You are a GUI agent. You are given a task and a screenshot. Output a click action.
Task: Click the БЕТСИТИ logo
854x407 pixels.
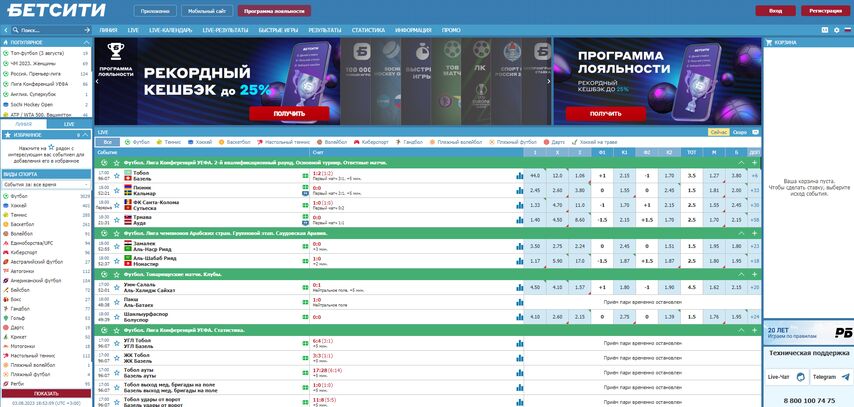click(x=57, y=10)
